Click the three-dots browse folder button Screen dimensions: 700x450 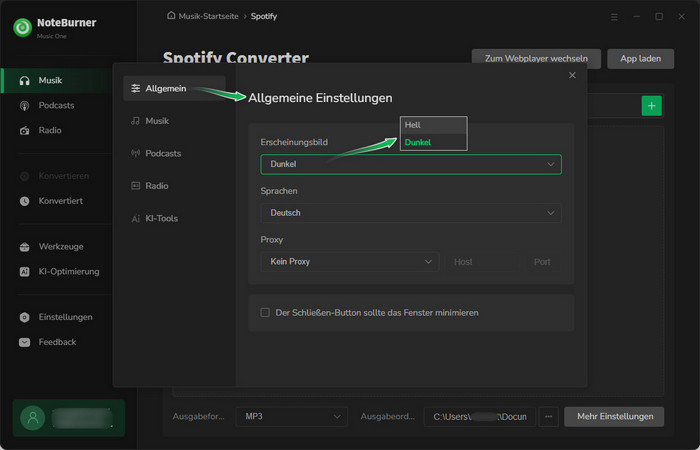[x=549, y=417]
